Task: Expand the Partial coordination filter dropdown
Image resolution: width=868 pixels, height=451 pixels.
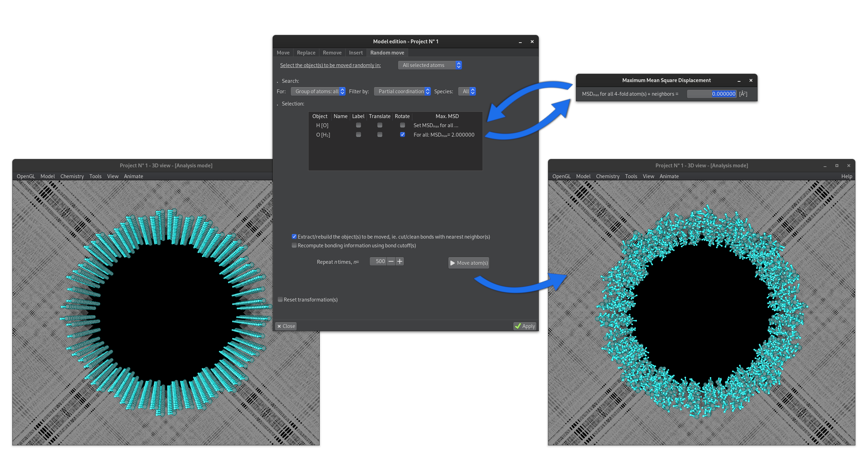Action: (x=402, y=92)
